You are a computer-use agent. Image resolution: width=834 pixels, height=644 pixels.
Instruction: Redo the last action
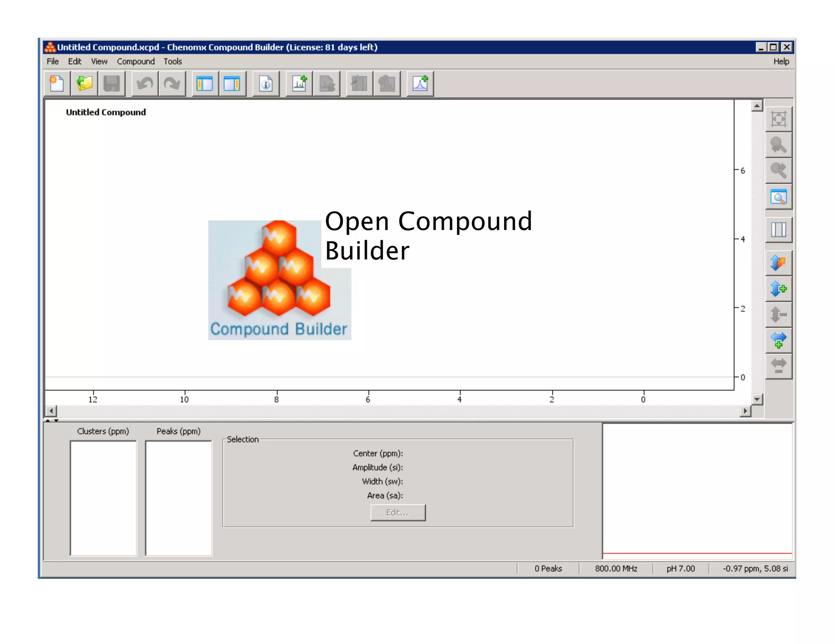click(x=172, y=84)
